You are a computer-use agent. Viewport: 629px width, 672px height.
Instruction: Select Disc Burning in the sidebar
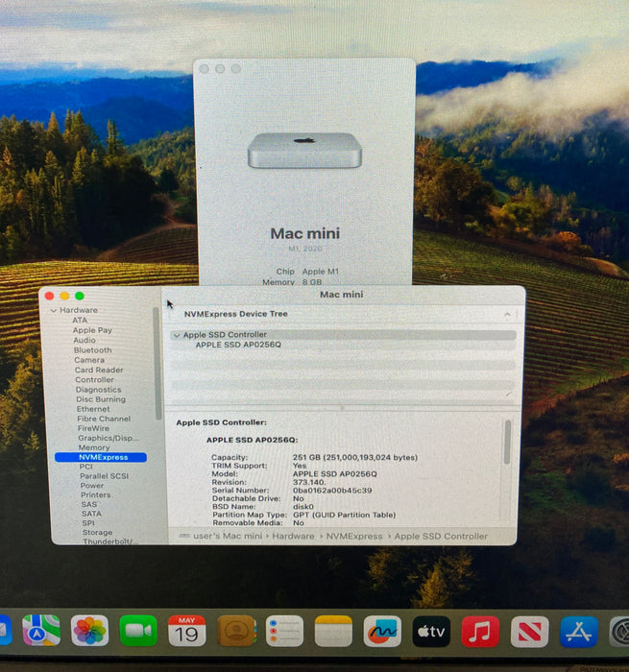pyautogui.click(x=101, y=399)
